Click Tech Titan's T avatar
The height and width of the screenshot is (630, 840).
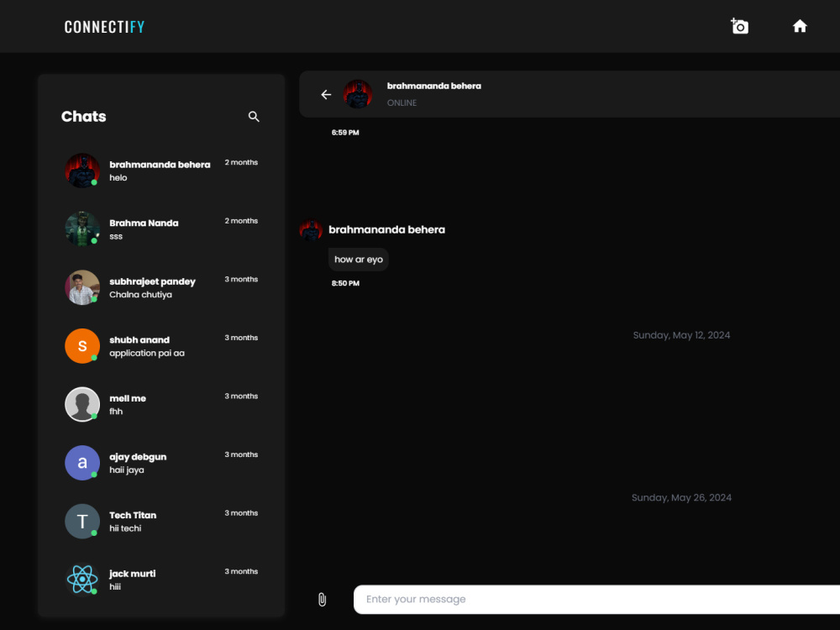(82, 521)
